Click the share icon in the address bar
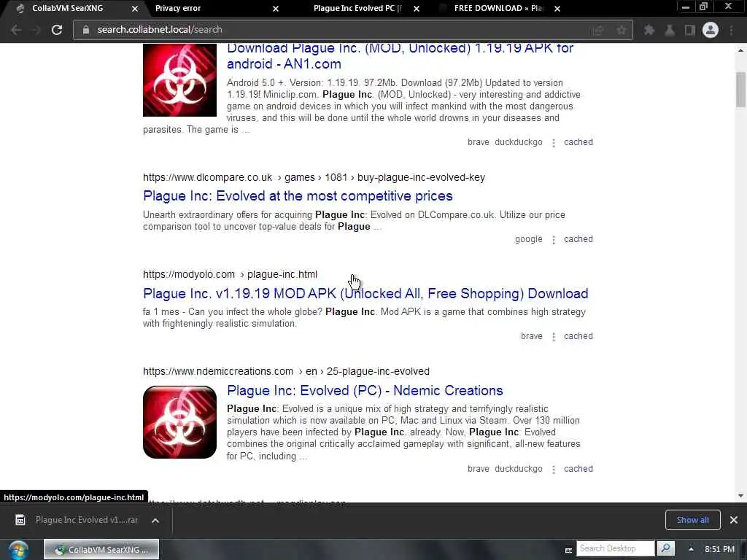 pyautogui.click(x=598, y=30)
